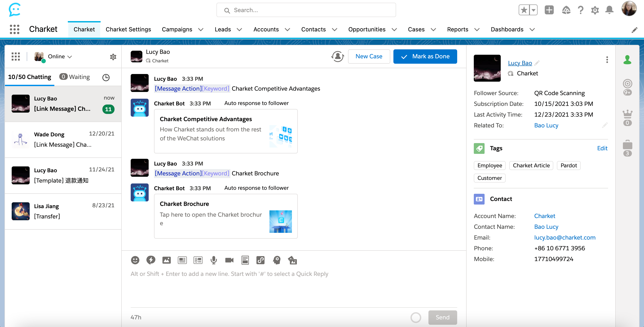Click New Case button
Image resolution: width=644 pixels, height=327 pixels.
369,57
